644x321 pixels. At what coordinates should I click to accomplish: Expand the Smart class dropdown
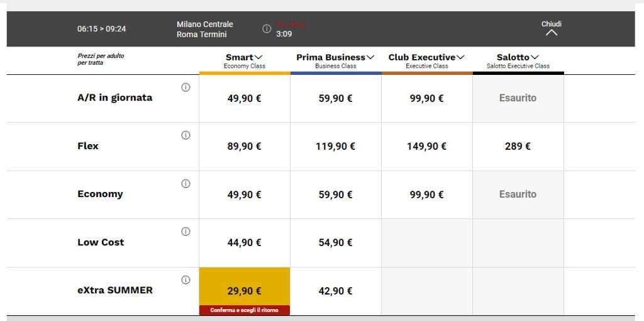[x=245, y=57]
